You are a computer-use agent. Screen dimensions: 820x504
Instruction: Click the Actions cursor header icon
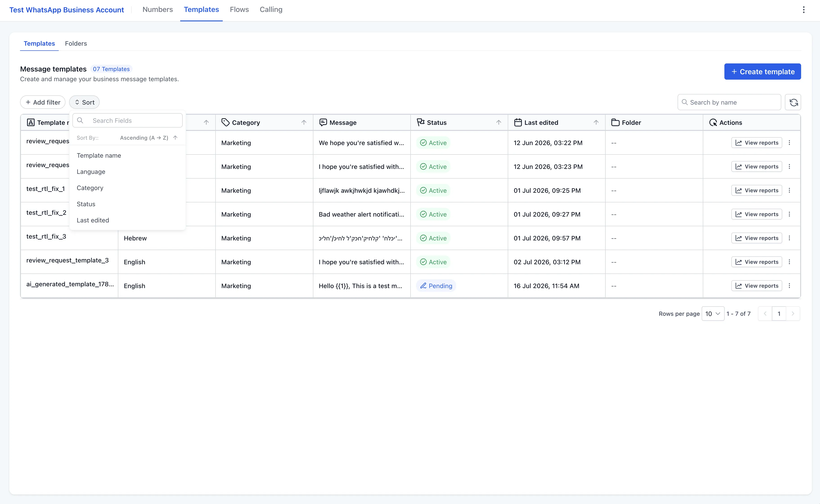click(x=713, y=122)
